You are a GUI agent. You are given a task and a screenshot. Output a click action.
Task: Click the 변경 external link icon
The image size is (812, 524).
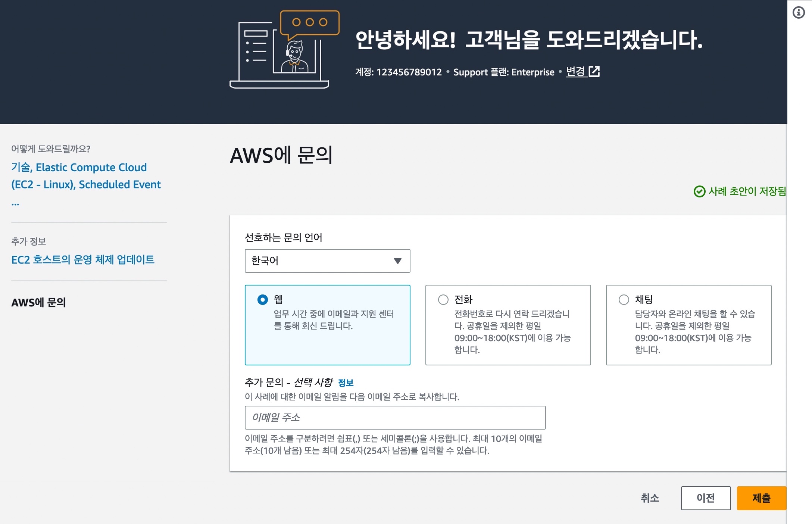click(x=594, y=71)
